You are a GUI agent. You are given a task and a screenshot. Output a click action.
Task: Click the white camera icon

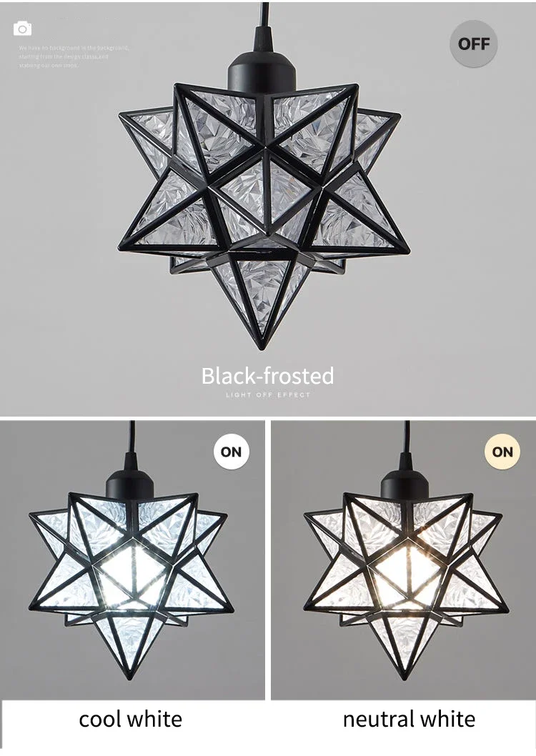pos(23,29)
